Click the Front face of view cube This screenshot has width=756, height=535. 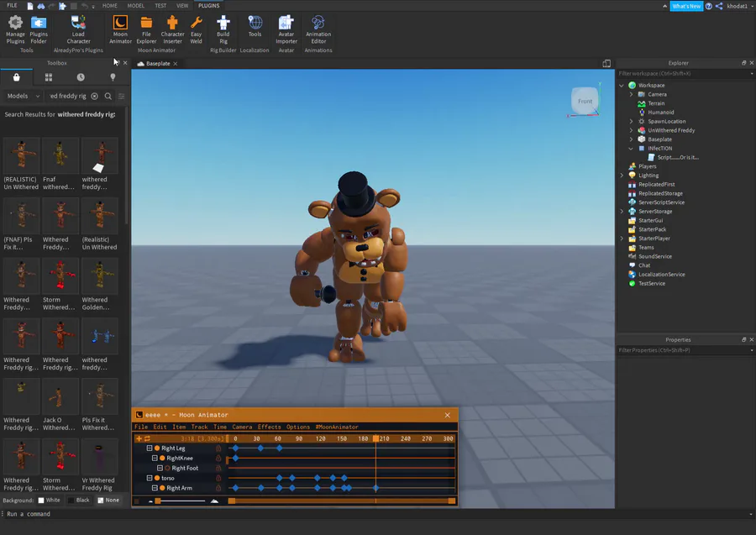click(x=585, y=101)
